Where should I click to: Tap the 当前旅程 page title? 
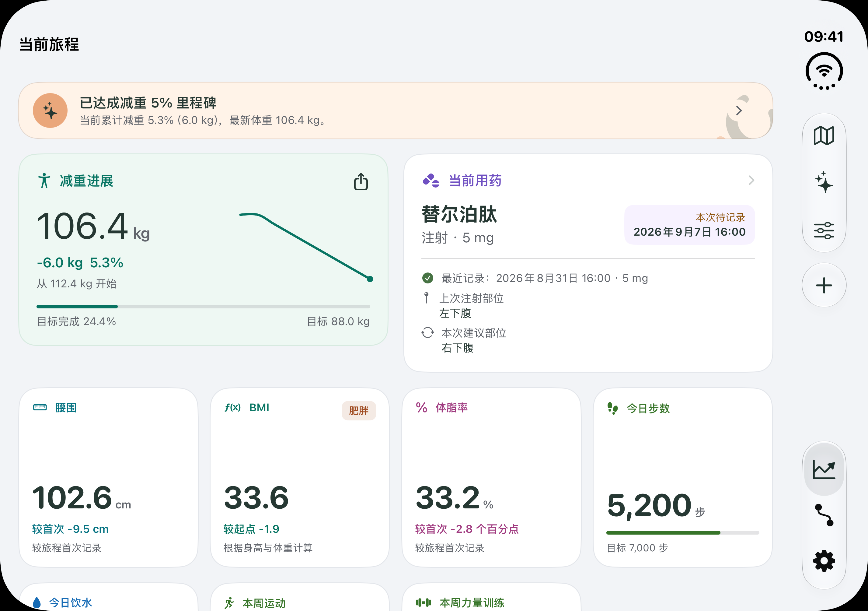coord(49,44)
